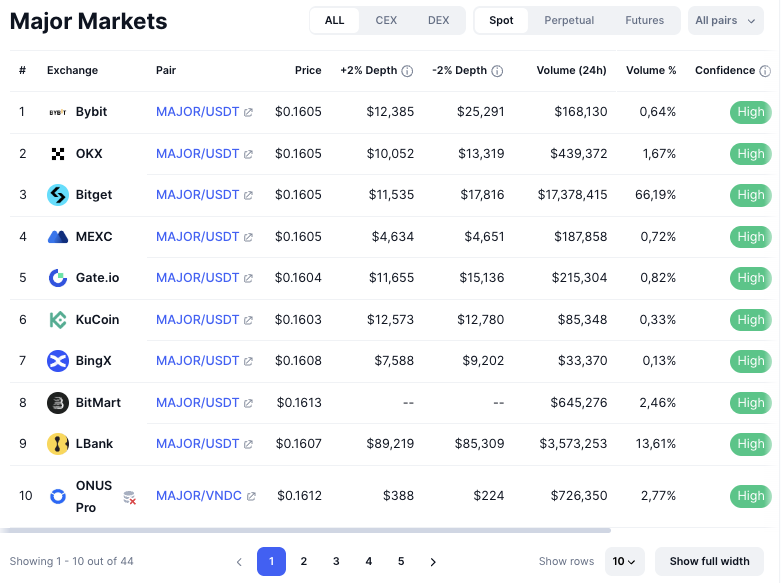Click the -2% Depth info icon

pyautogui.click(x=497, y=71)
